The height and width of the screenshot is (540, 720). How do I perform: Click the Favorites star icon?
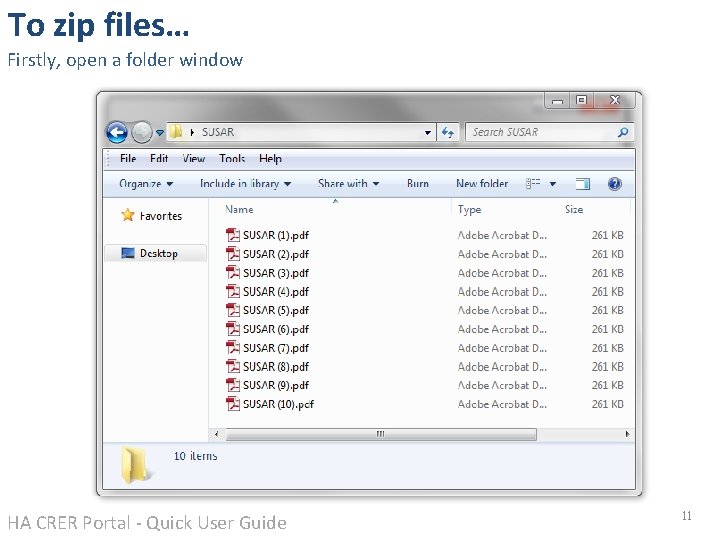click(128, 215)
